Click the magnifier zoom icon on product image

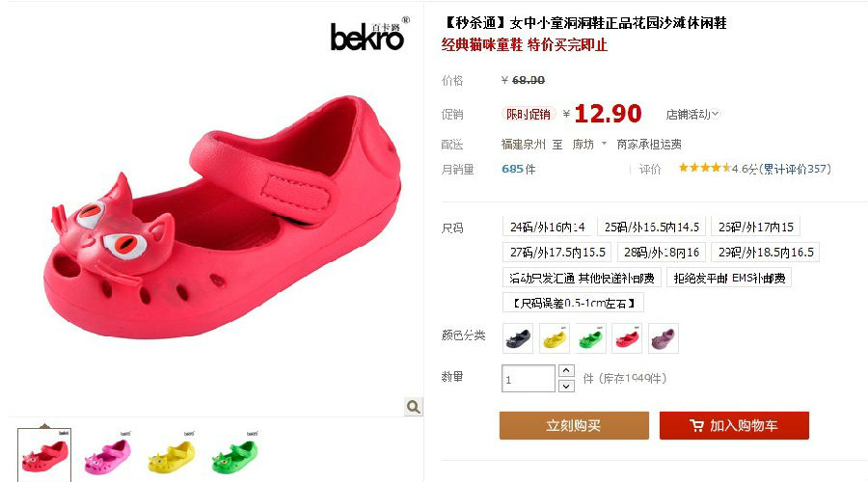point(413,407)
